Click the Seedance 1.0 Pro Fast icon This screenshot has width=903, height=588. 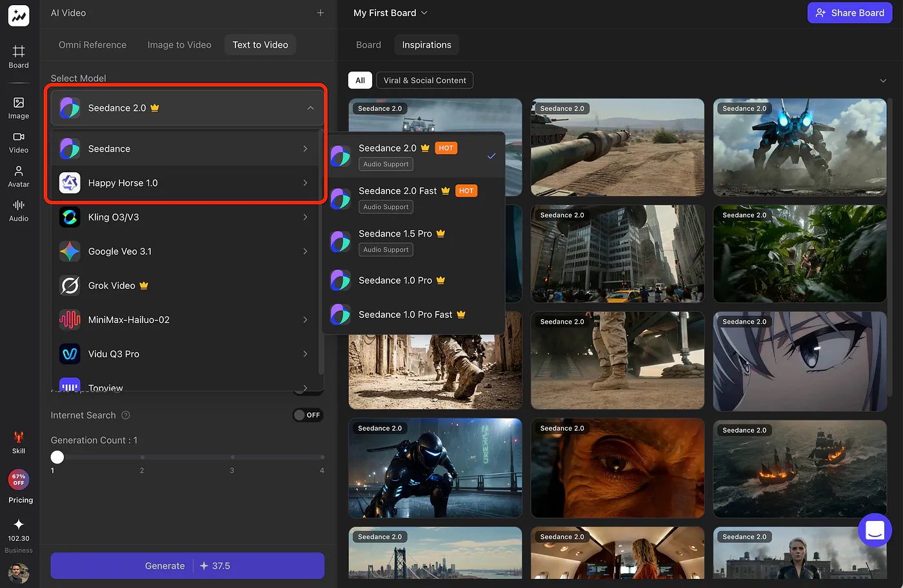[340, 315]
